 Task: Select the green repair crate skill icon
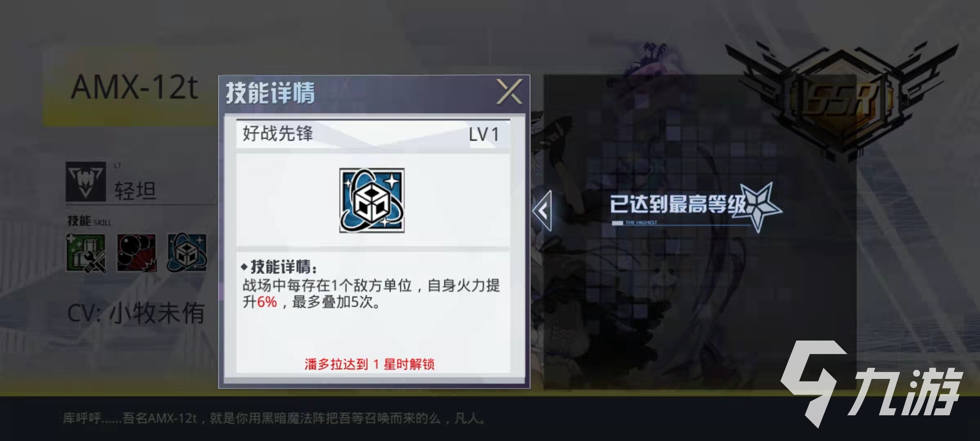click(x=86, y=253)
